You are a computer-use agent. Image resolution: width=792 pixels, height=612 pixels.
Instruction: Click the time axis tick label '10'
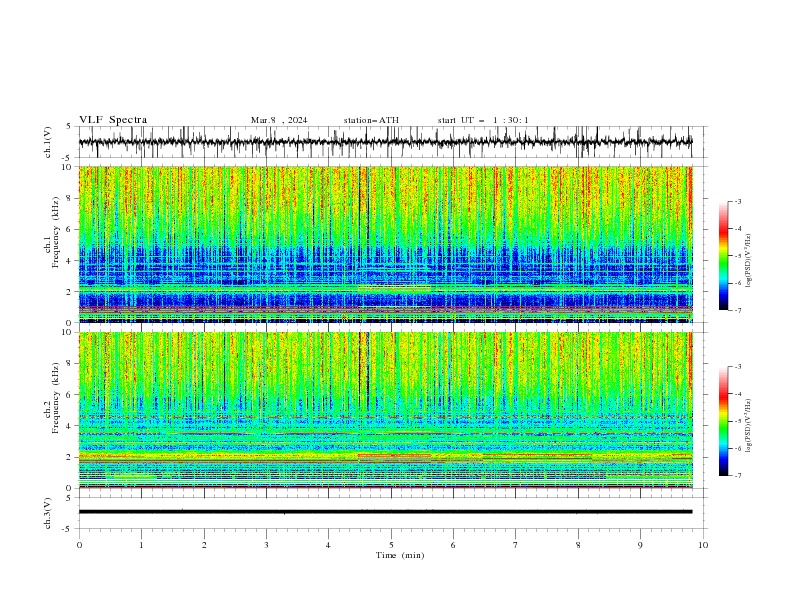(703, 545)
